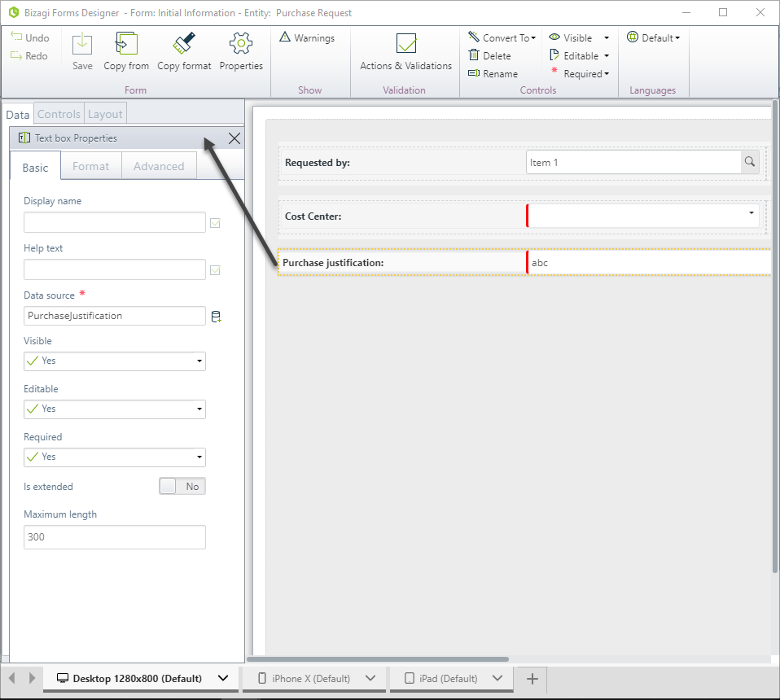Image resolution: width=780 pixels, height=700 pixels.
Task: Click the horizontal scrollbar under the form
Action: (x=378, y=659)
